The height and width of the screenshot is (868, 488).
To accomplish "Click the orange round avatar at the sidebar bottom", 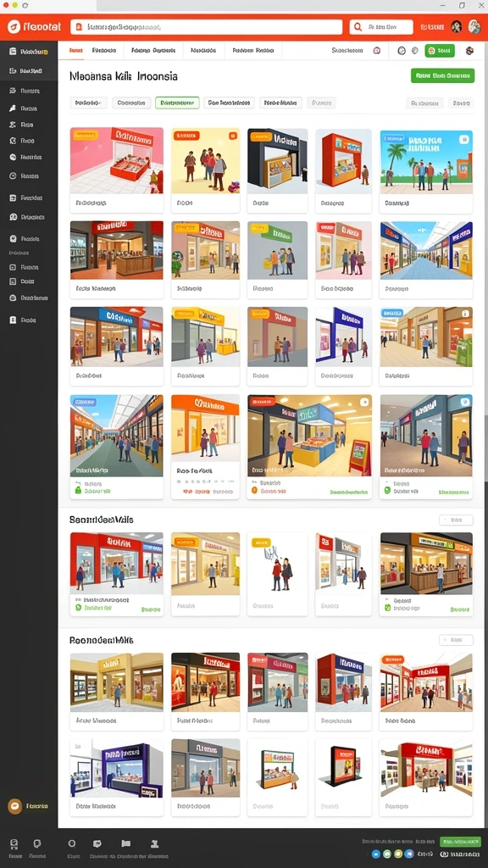I will point(15,806).
